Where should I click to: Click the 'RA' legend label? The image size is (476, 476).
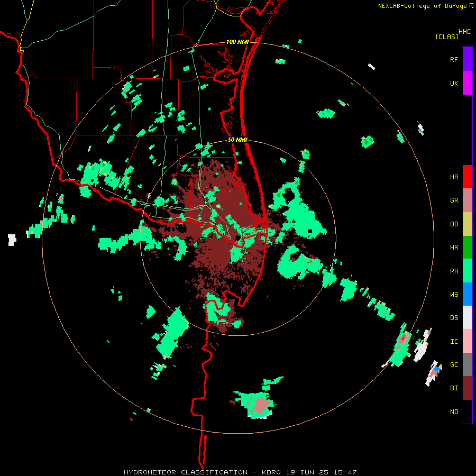tap(454, 271)
